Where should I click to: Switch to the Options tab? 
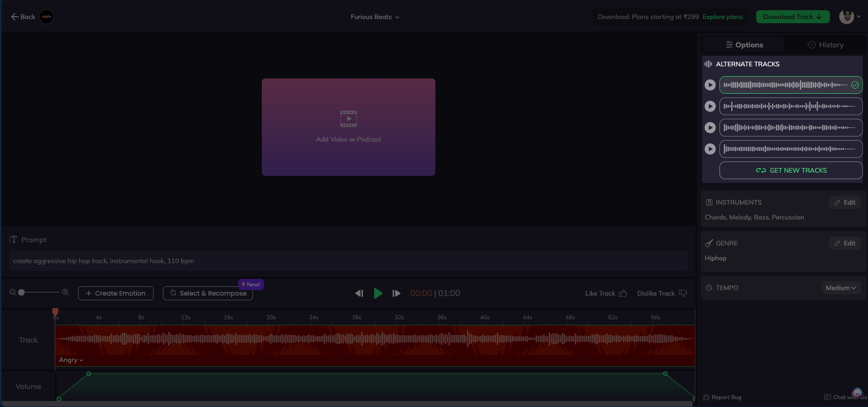(744, 45)
